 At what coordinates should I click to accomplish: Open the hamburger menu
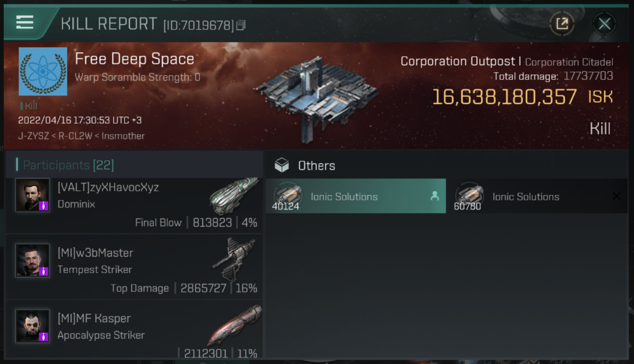(25, 23)
